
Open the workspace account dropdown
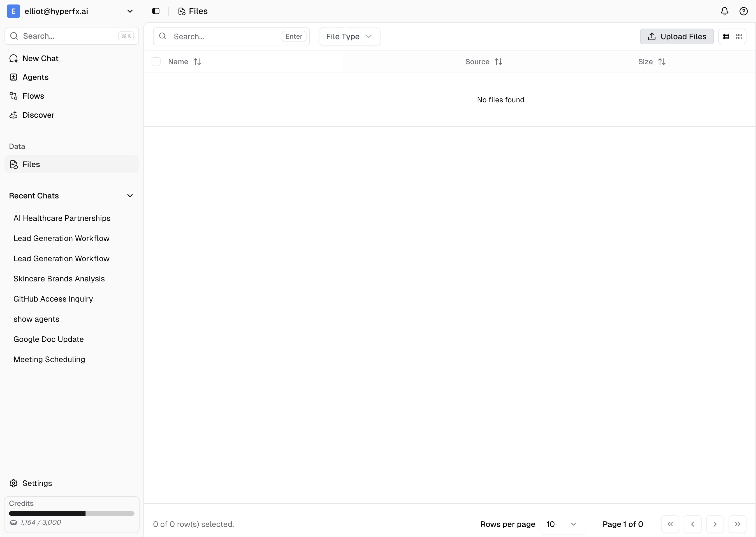130,11
